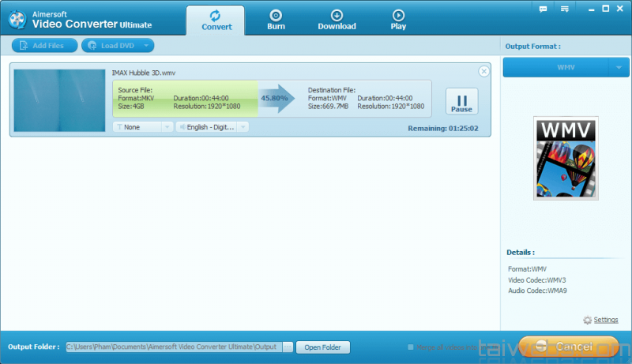Screen dimensions: 632x364
Task: Open the menu list icon in title bar
Action: coord(564,9)
